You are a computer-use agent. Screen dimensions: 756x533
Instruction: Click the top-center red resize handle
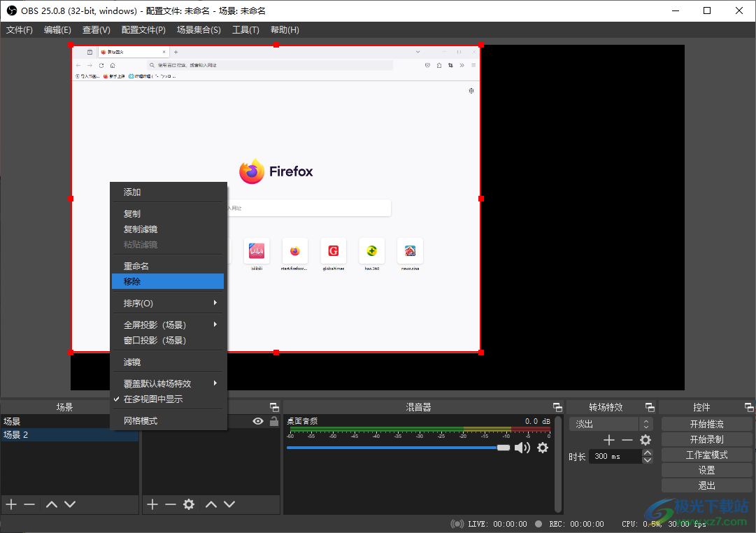276,45
